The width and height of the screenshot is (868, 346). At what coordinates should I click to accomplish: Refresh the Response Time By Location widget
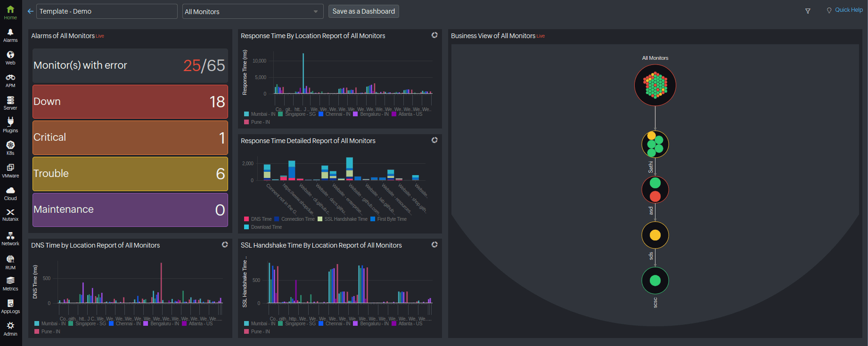tap(434, 35)
